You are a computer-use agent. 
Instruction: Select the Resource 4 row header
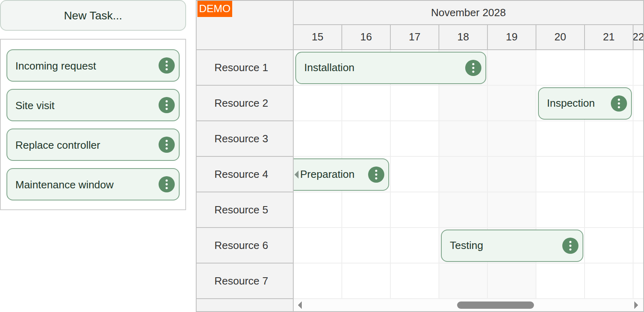245,175
